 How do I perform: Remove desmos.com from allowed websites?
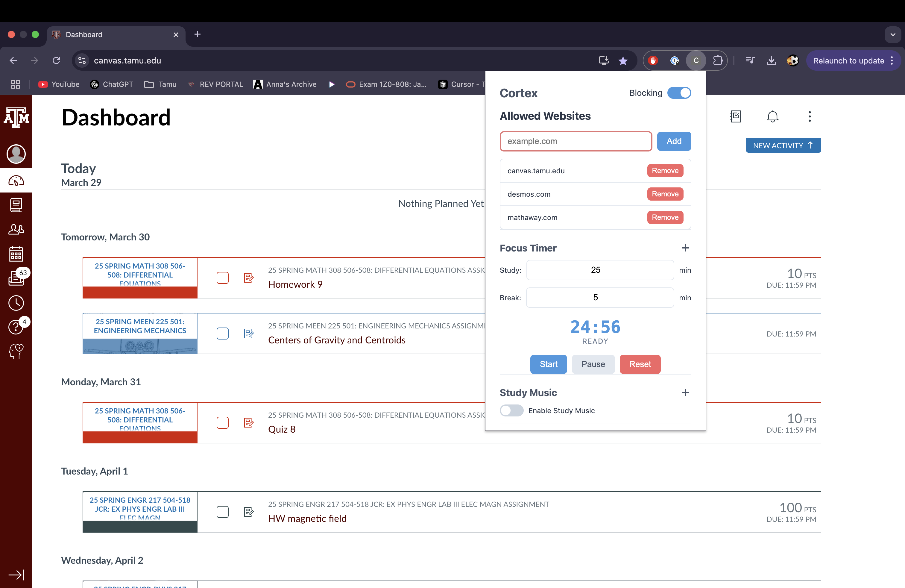(665, 194)
